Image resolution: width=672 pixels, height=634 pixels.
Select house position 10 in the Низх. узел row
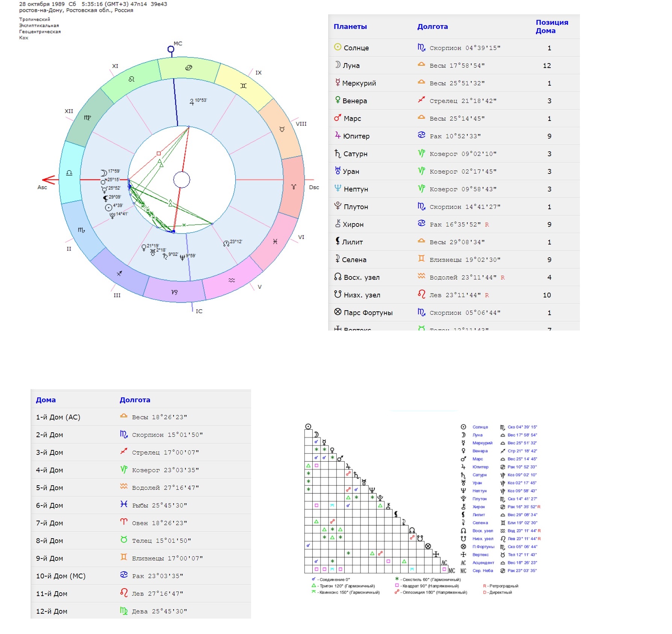point(547,295)
